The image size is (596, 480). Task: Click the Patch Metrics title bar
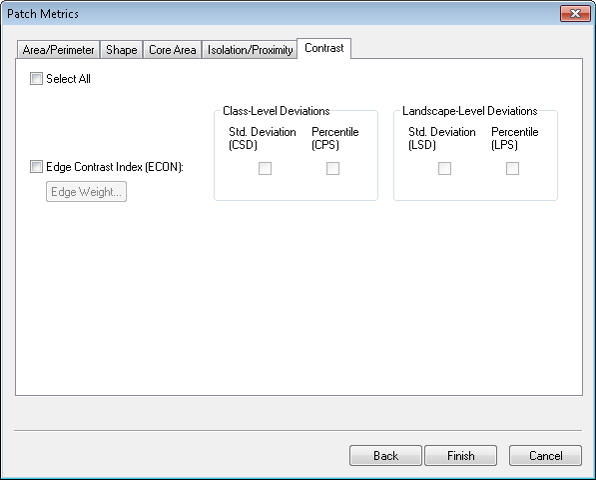click(x=281, y=14)
